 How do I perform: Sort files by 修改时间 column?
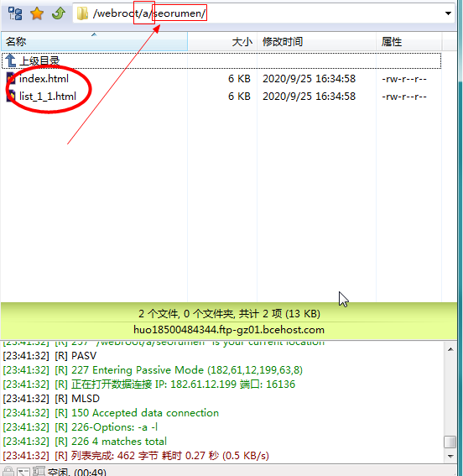point(316,42)
